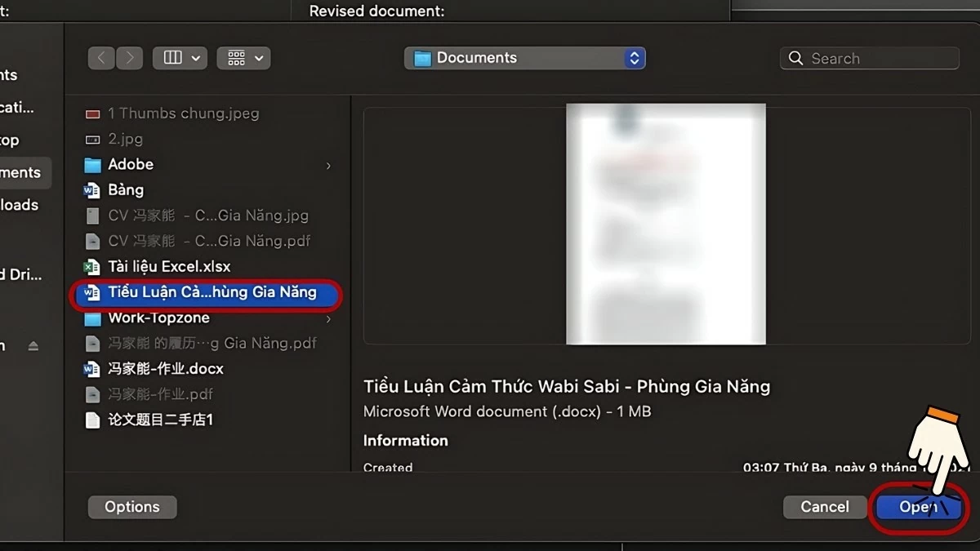The image size is (980, 551).
Task: Click the JPEG icon beside 2.jpg
Action: coord(91,139)
